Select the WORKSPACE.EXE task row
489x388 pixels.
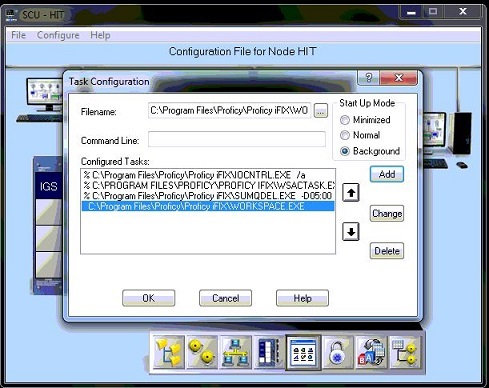[208, 206]
